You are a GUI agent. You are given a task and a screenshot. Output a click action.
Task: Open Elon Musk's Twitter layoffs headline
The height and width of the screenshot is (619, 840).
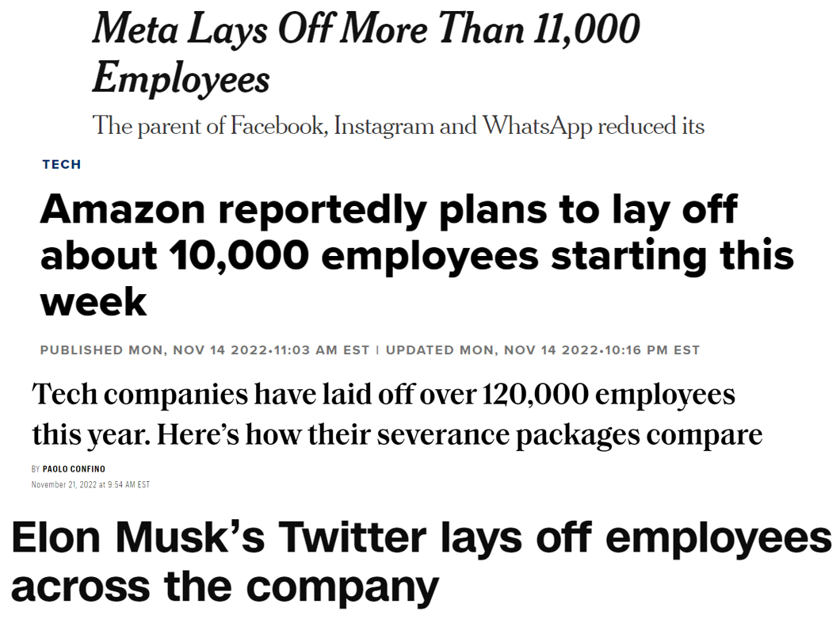pos(421,562)
